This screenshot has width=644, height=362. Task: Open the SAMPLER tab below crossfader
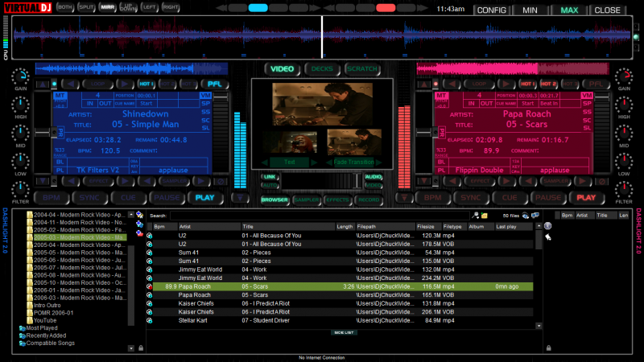click(x=307, y=200)
